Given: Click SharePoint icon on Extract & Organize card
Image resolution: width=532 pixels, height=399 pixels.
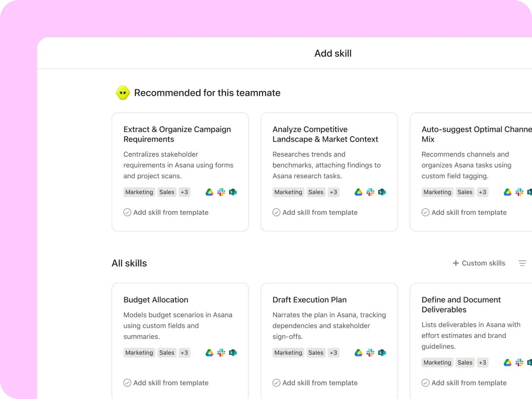Looking at the screenshot, I should [233, 192].
